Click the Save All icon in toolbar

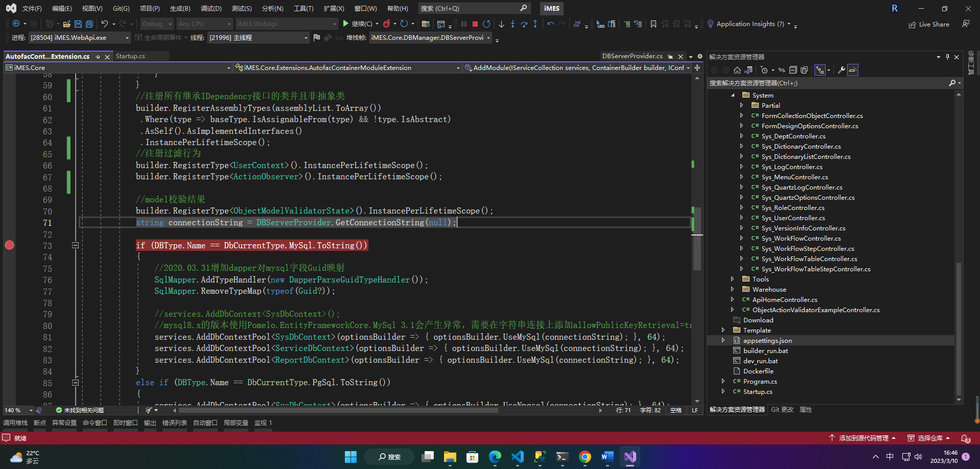click(89, 24)
